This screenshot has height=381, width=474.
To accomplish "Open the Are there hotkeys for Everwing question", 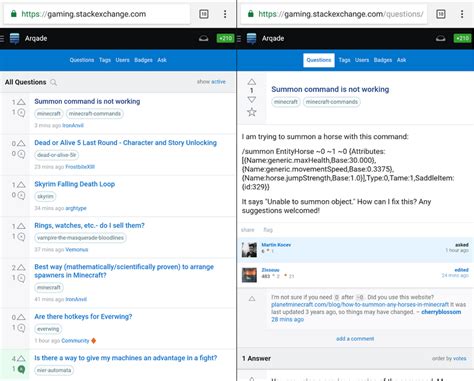I will [83, 316].
